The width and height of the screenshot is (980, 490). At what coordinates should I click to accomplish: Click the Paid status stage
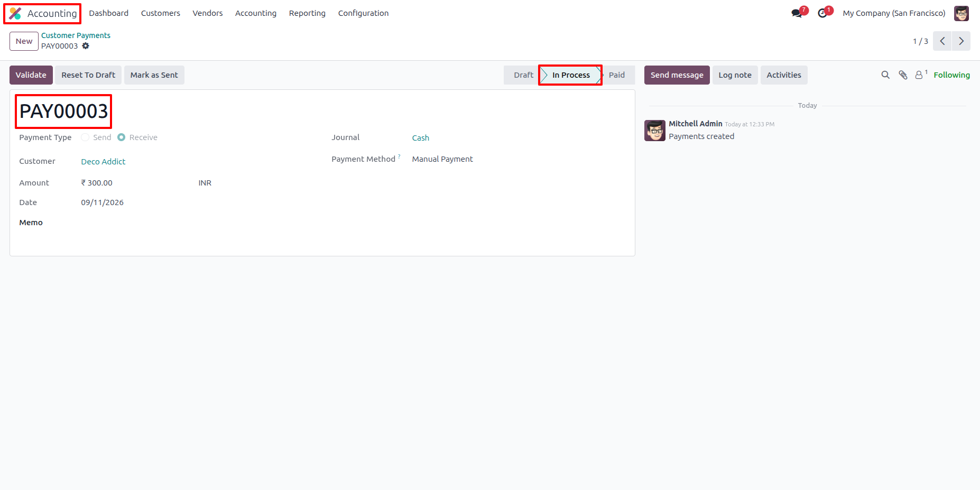coord(617,75)
